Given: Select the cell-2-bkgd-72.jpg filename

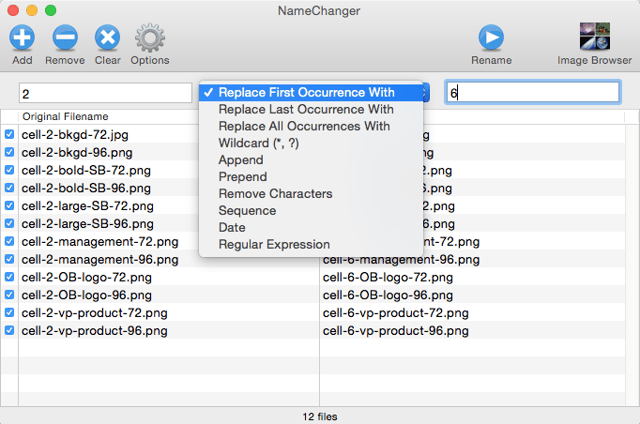Looking at the screenshot, I should tap(75, 135).
